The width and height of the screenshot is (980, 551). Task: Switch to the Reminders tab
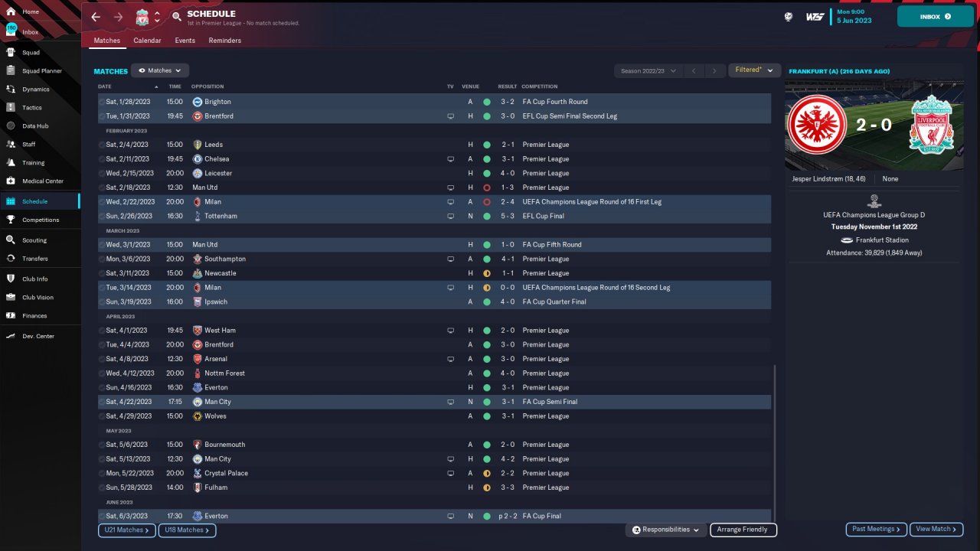[x=225, y=41]
